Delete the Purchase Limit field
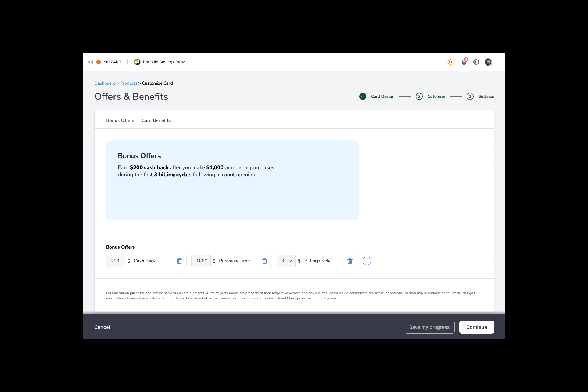 click(x=265, y=261)
